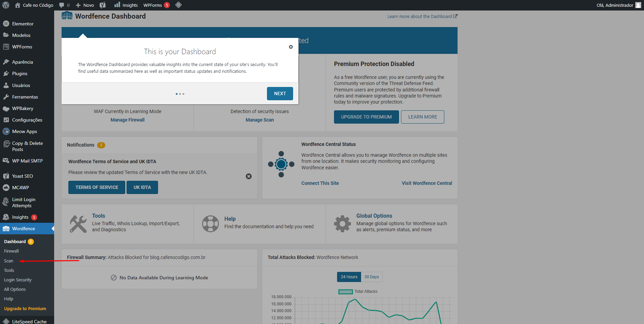Open Tools wrench and screwdriver icon

click(x=78, y=224)
